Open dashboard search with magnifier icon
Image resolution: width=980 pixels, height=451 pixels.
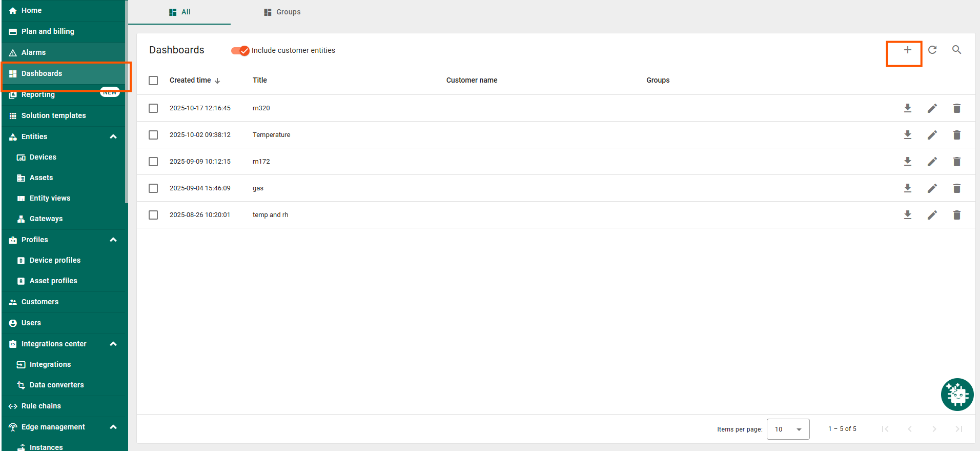point(956,50)
